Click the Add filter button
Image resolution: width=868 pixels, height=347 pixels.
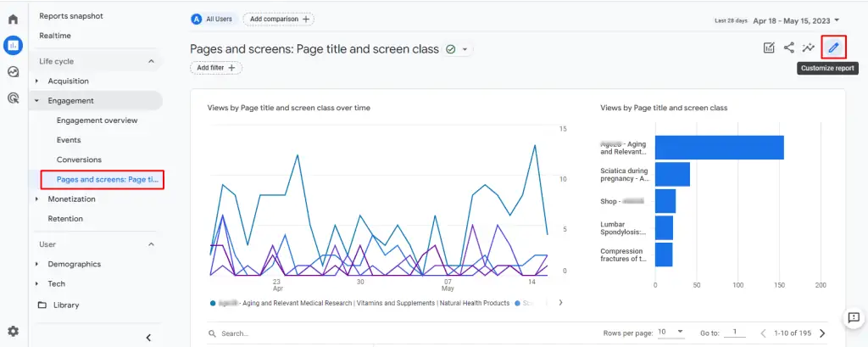click(x=216, y=68)
